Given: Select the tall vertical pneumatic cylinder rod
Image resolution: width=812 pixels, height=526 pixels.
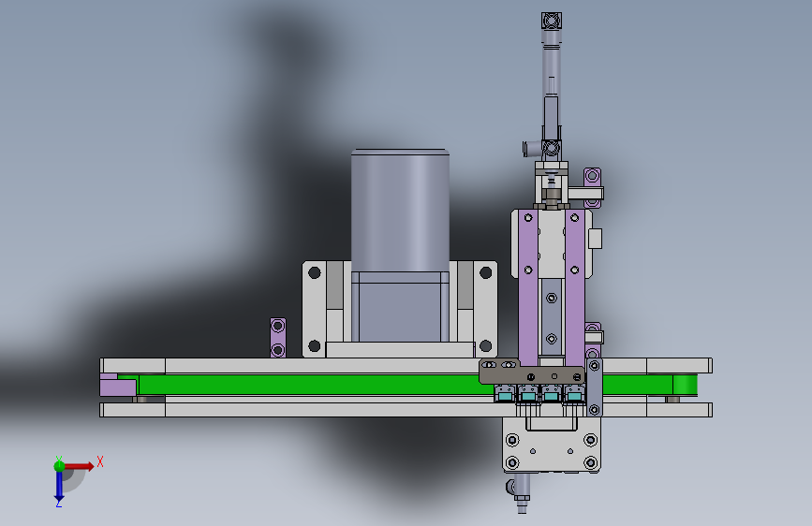Looking at the screenshot, I should pyautogui.click(x=551, y=83).
